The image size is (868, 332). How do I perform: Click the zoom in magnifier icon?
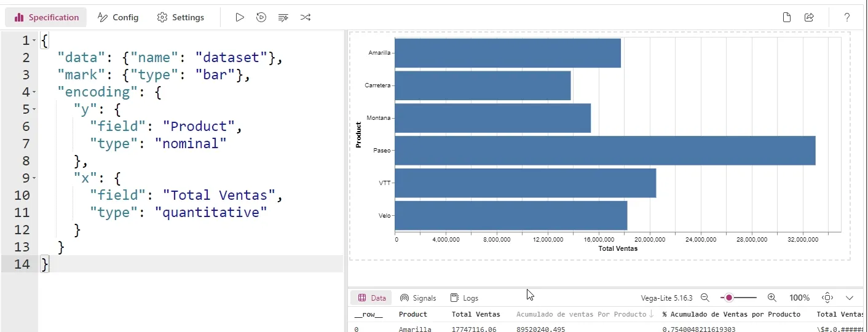(x=772, y=298)
